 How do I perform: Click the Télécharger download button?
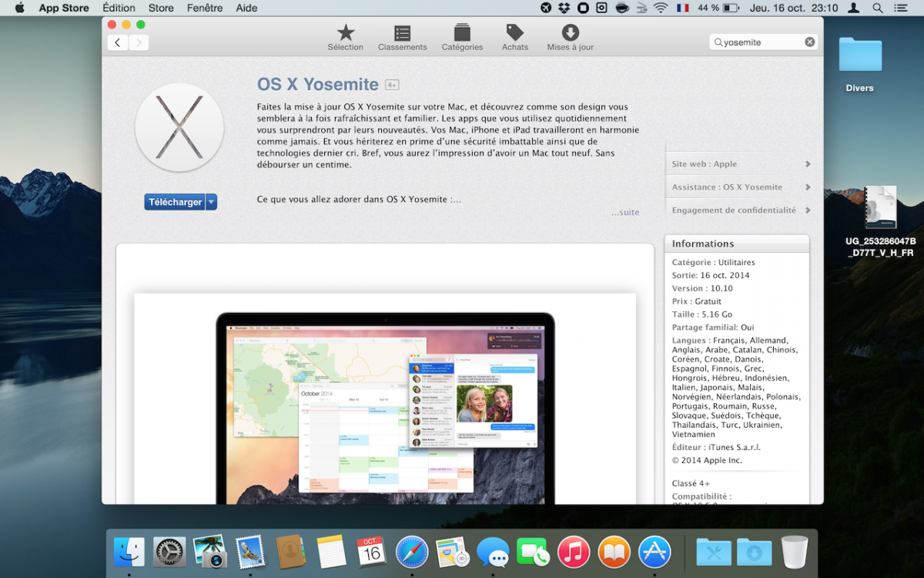(175, 202)
